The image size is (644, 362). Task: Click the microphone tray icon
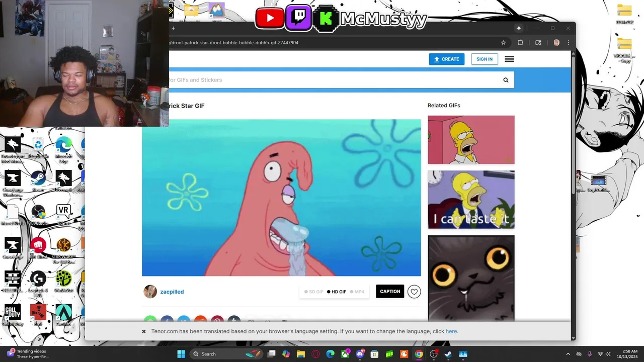pos(589,354)
